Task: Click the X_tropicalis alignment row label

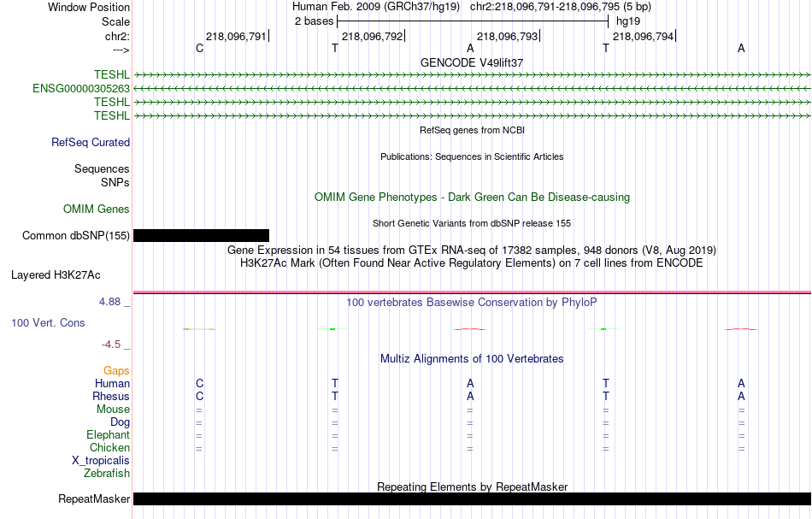Action: [101, 461]
